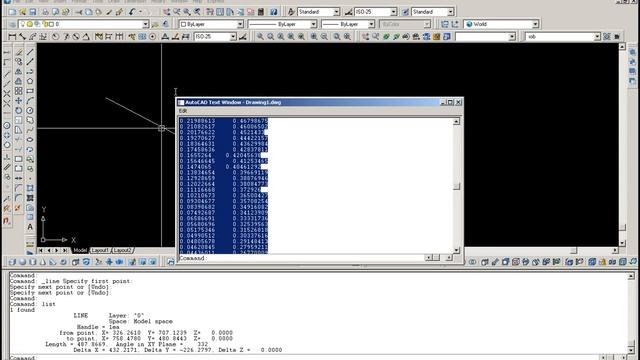Click the Aligned dimension tool
Screen dimensions: 640x360
pos(22,37)
